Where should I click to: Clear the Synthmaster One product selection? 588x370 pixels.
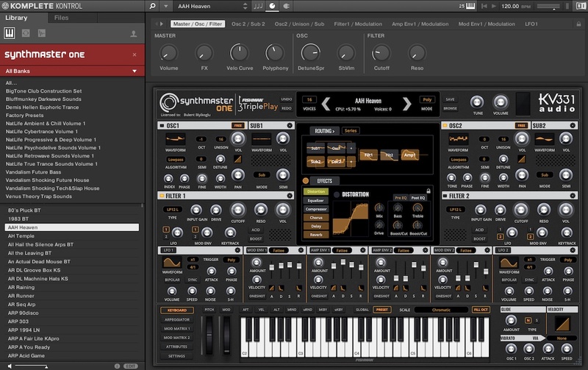pyautogui.click(x=134, y=54)
